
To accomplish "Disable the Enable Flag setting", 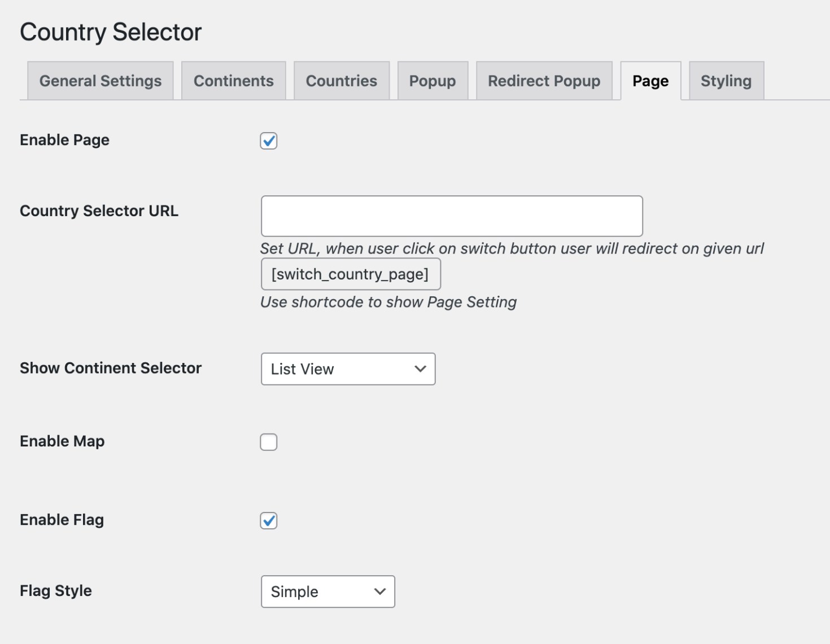I will [x=269, y=521].
